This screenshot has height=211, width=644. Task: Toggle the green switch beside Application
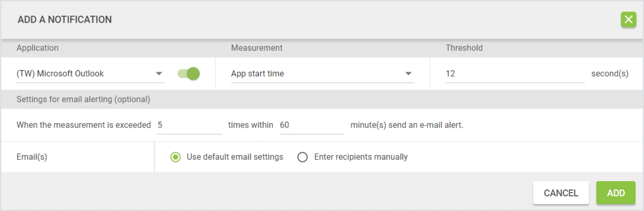[x=189, y=74]
